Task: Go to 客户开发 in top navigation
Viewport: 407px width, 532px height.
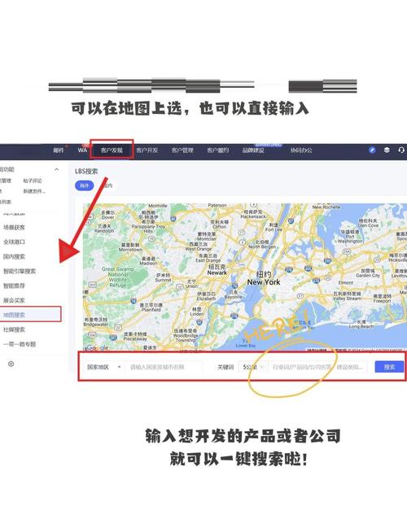Action: click(x=147, y=150)
